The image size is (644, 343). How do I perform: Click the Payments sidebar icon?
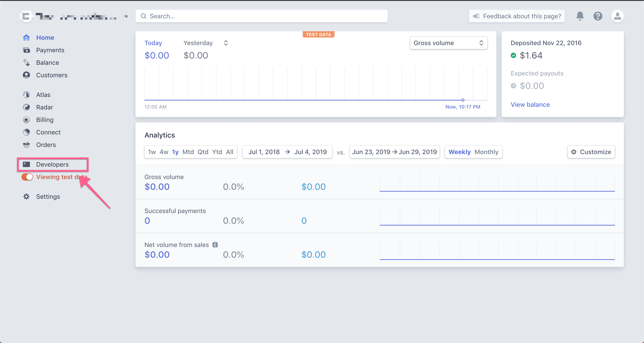point(26,50)
